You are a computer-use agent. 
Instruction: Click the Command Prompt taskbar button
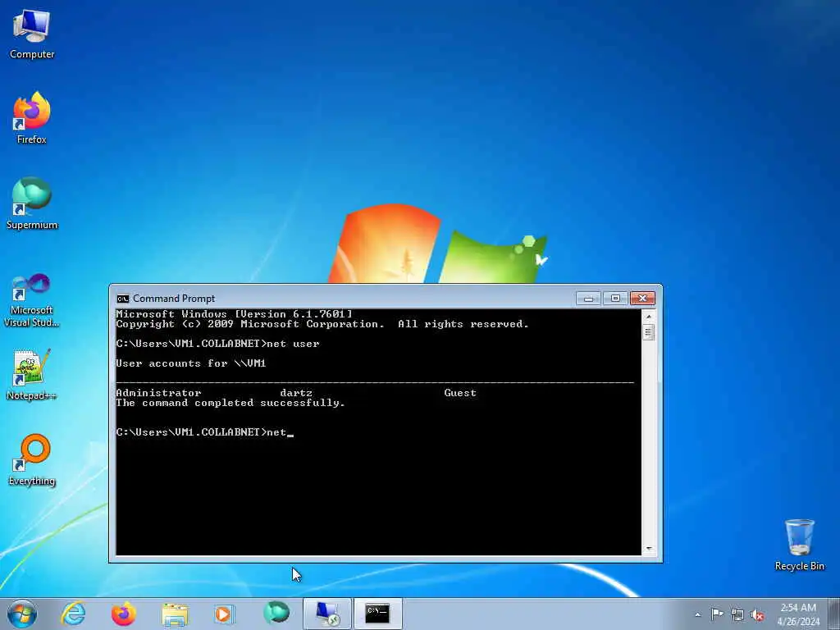pyautogui.click(x=377, y=614)
